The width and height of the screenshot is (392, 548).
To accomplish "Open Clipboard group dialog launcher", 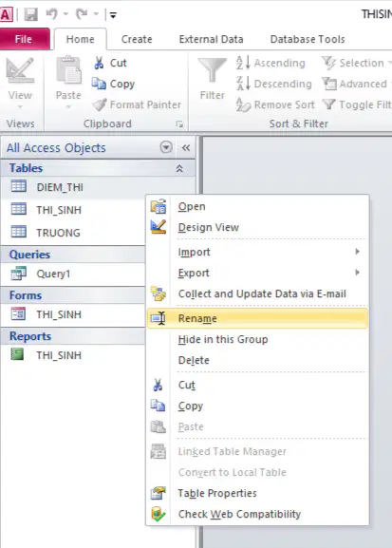I will [x=179, y=123].
